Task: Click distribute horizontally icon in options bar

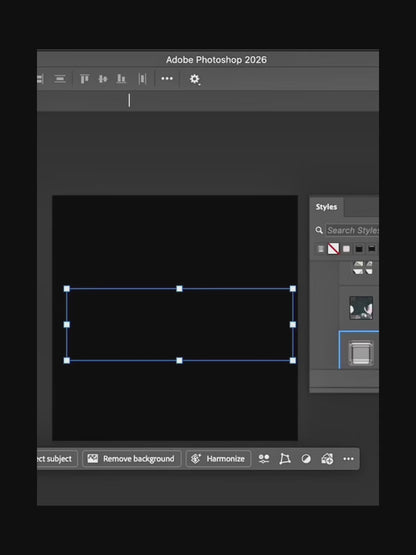Action: coord(142,79)
